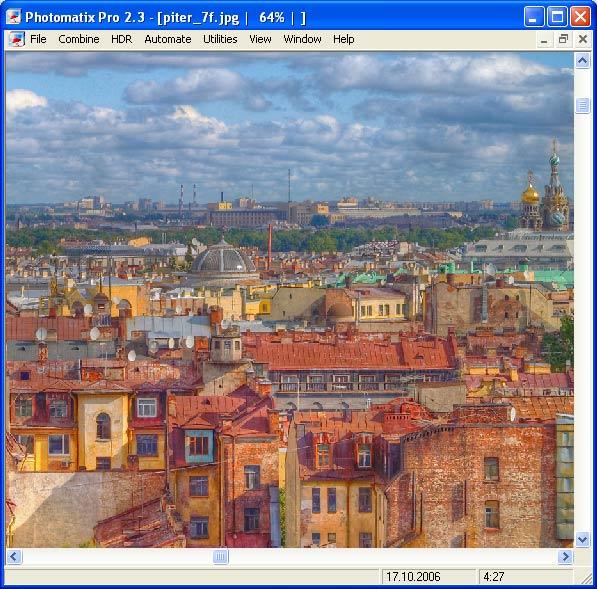Open the Utilities menu
The width and height of the screenshot is (597, 589).
(x=220, y=39)
